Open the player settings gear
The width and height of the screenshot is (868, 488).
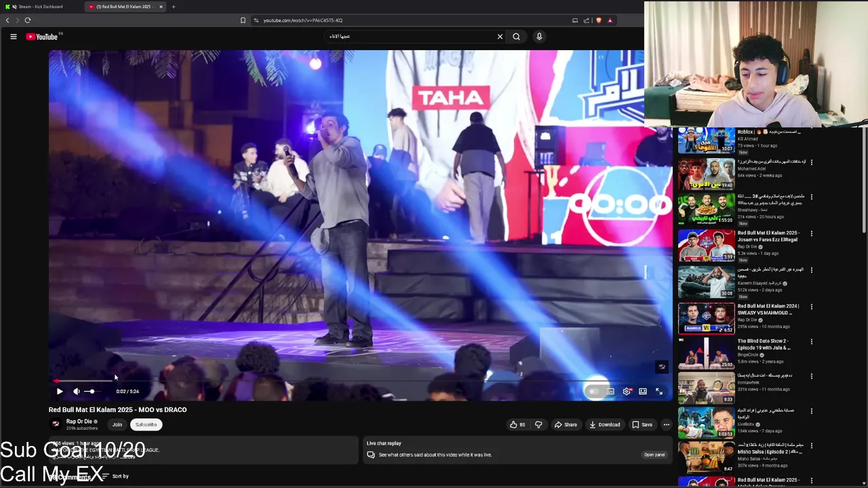627,391
